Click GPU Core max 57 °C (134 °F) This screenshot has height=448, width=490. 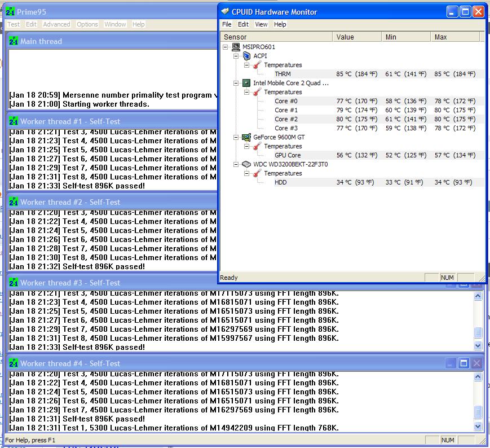tap(455, 155)
